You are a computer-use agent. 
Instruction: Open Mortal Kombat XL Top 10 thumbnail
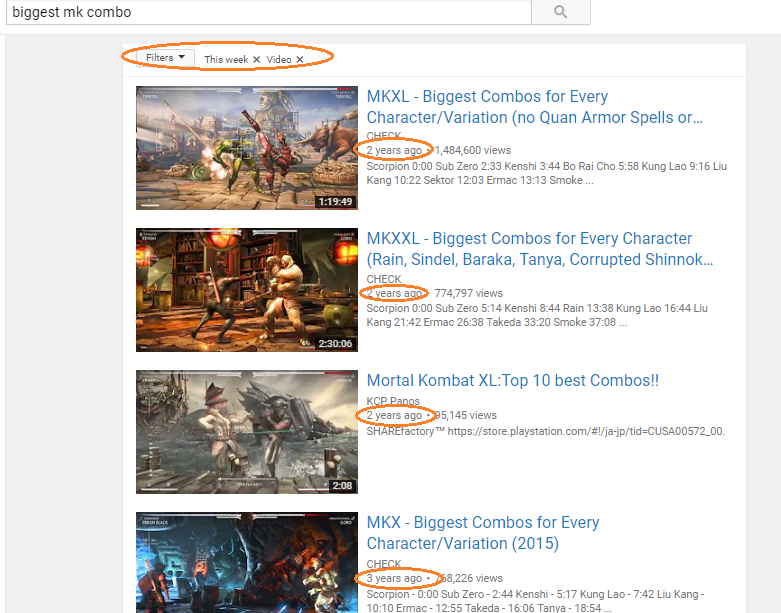point(247,432)
